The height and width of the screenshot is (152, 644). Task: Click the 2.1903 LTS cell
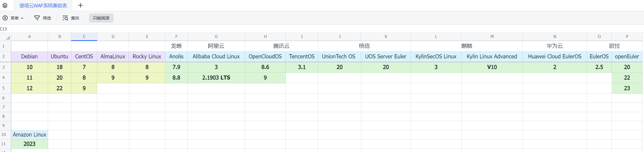216,78
